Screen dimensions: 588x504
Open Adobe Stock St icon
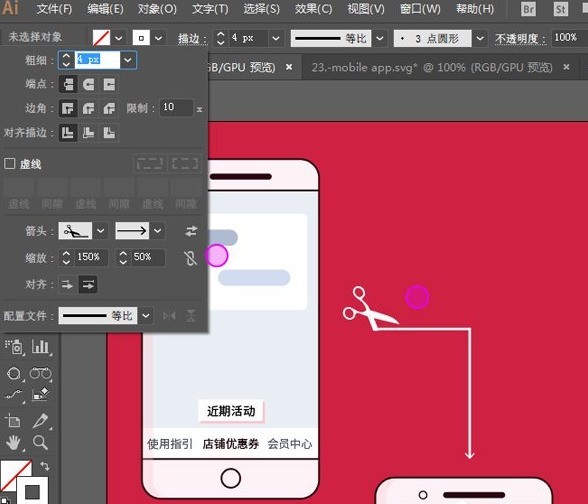click(561, 9)
